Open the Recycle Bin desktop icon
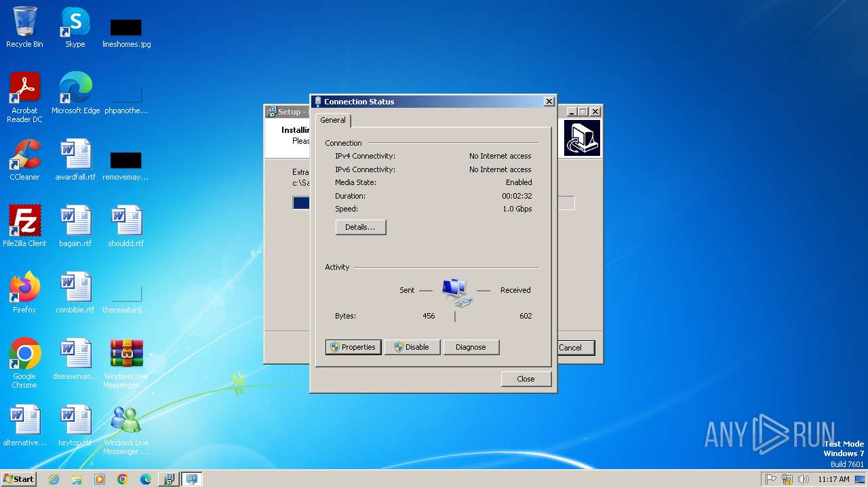 [24, 28]
